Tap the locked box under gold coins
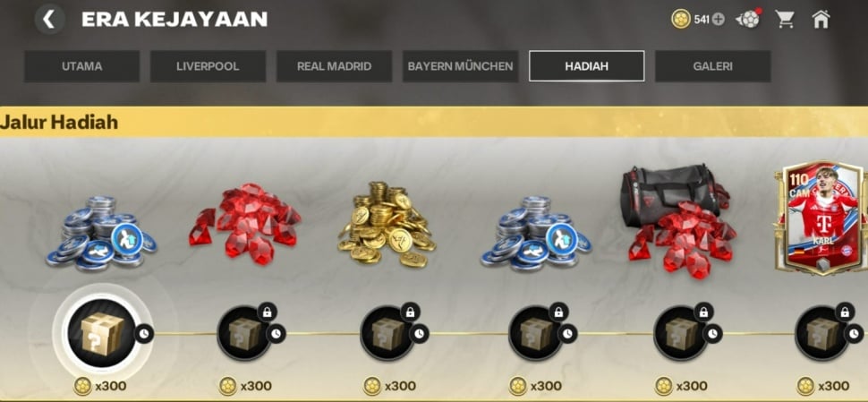Image resolution: width=868 pixels, height=402 pixels. 387,333
